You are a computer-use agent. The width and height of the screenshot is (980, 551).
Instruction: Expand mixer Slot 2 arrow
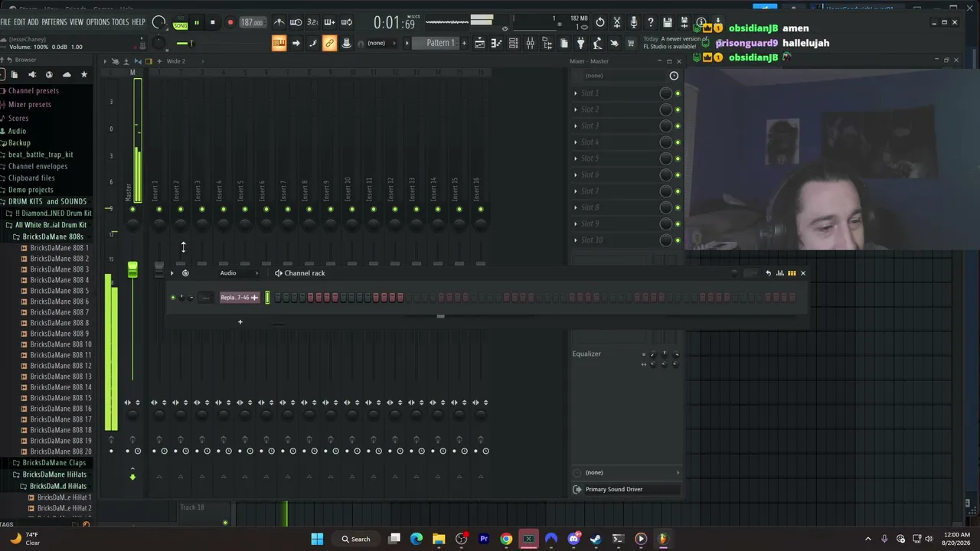576,109
